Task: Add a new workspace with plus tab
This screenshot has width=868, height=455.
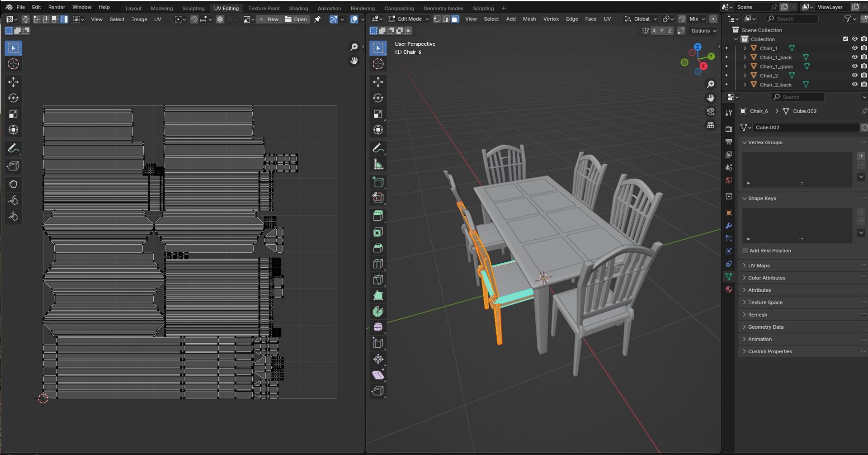Action: pos(504,8)
